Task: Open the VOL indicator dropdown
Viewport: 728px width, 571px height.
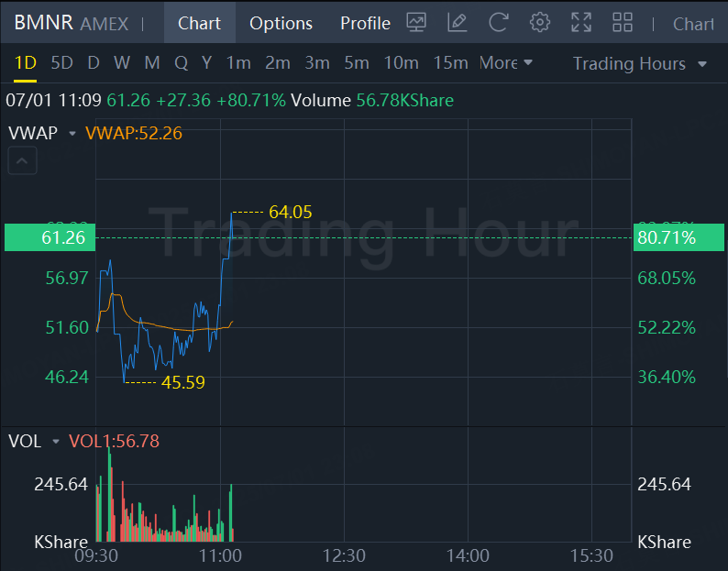Action: 55,442
